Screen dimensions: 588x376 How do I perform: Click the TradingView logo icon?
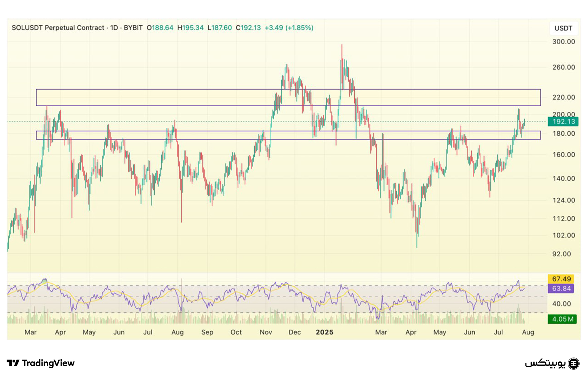pyautogui.click(x=13, y=363)
